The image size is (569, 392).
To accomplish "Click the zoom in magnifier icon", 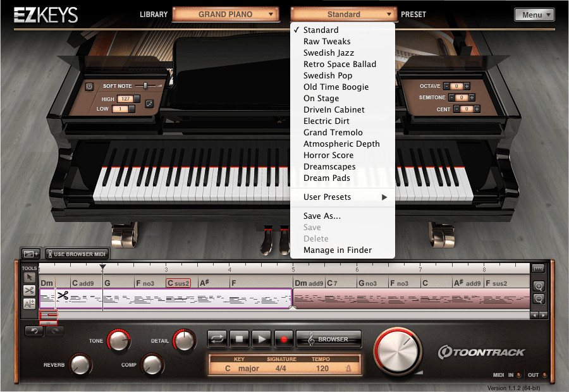I will [538, 286].
